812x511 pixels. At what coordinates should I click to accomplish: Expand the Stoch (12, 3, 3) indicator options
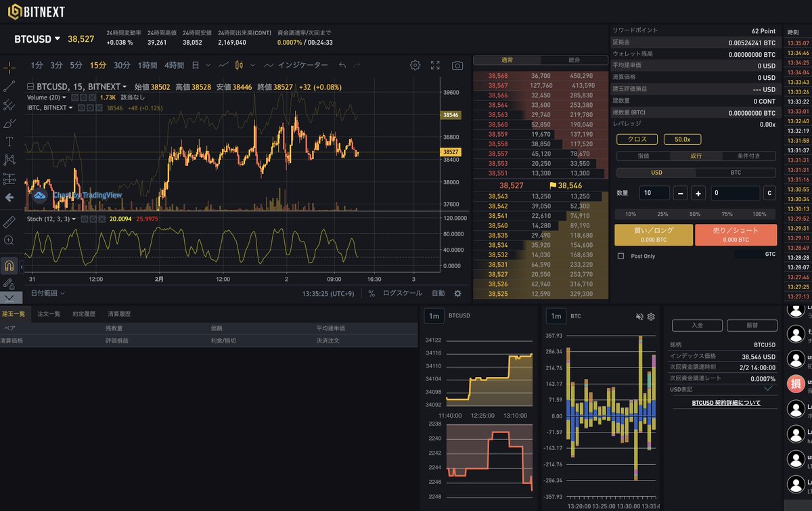(73, 219)
